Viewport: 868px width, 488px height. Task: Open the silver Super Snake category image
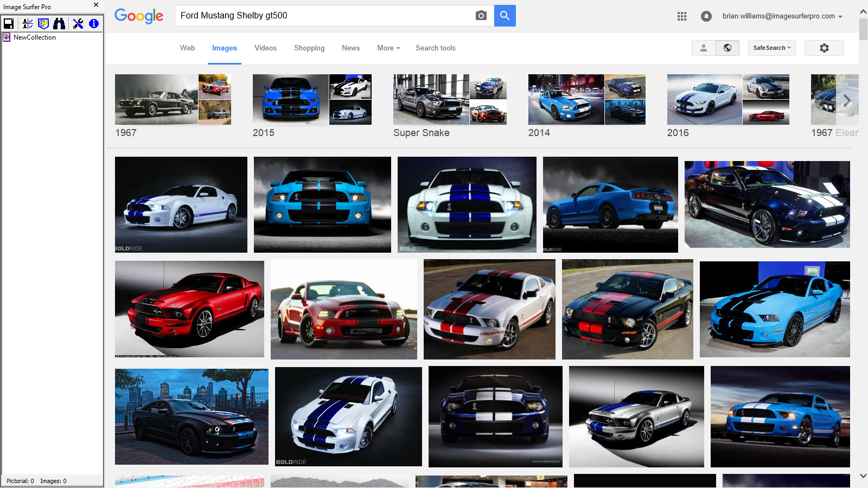pos(431,99)
